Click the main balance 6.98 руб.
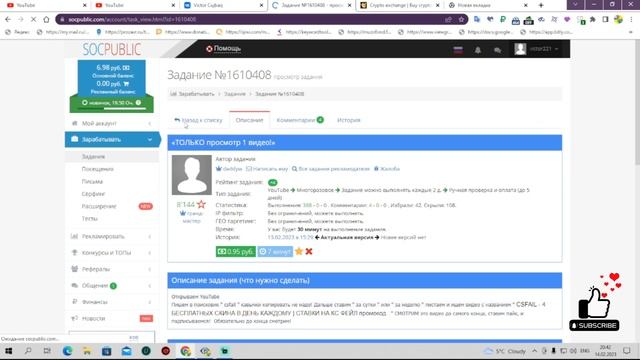The height and width of the screenshot is (360, 640). tap(113, 67)
